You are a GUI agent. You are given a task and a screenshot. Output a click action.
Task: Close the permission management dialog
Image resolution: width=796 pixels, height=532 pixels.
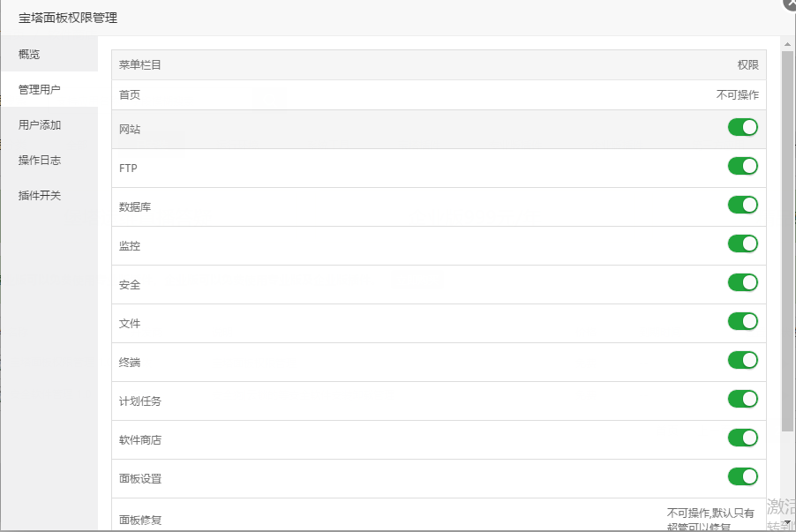[x=790, y=4]
